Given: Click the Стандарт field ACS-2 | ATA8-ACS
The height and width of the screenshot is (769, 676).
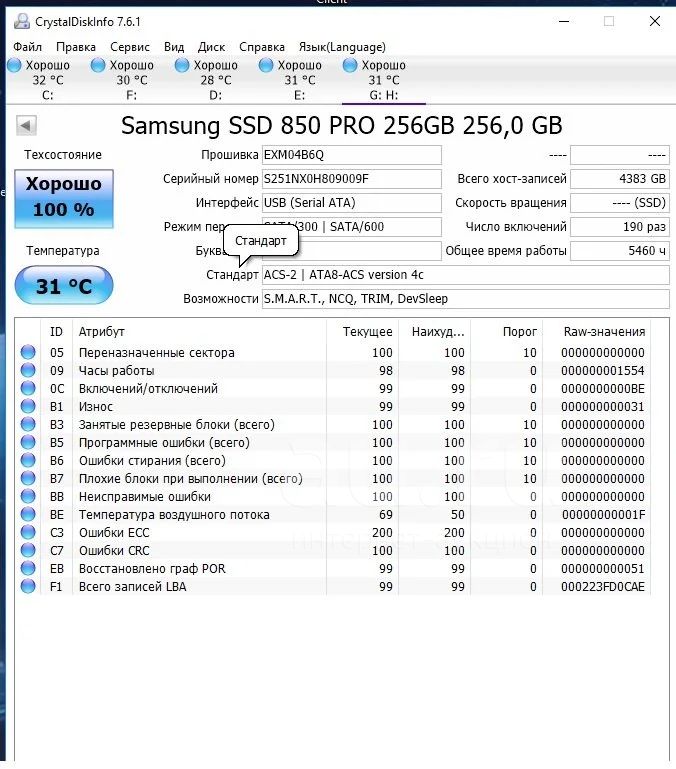Looking at the screenshot, I should [x=466, y=275].
